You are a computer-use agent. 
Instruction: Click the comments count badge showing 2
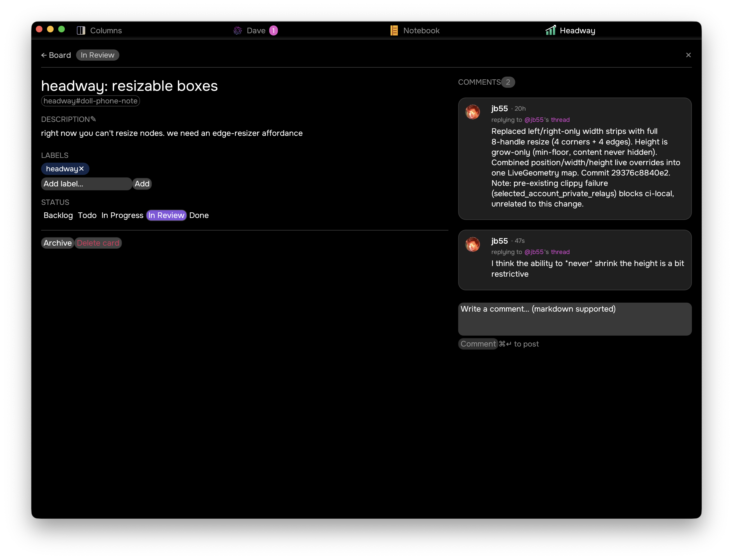pos(508,82)
